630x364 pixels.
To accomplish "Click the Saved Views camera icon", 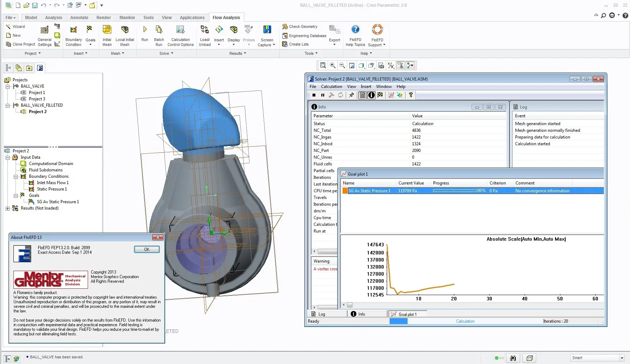I will [381, 65].
